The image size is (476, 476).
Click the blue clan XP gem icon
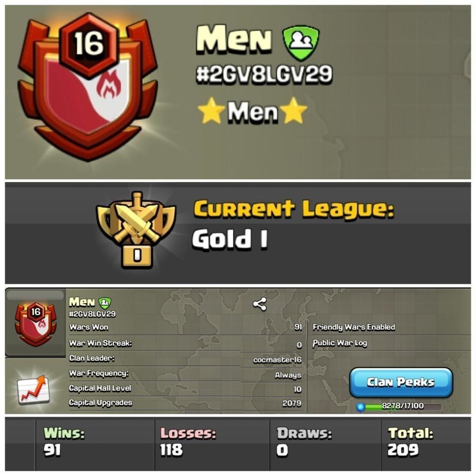(360, 407)
